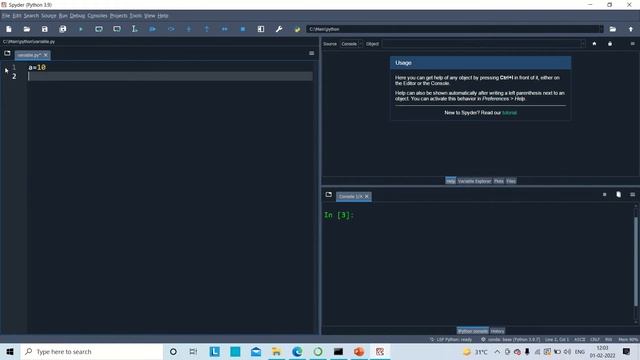Open the Spyder tutorial link
Screen dimensions: 640x360
point(509,113)
